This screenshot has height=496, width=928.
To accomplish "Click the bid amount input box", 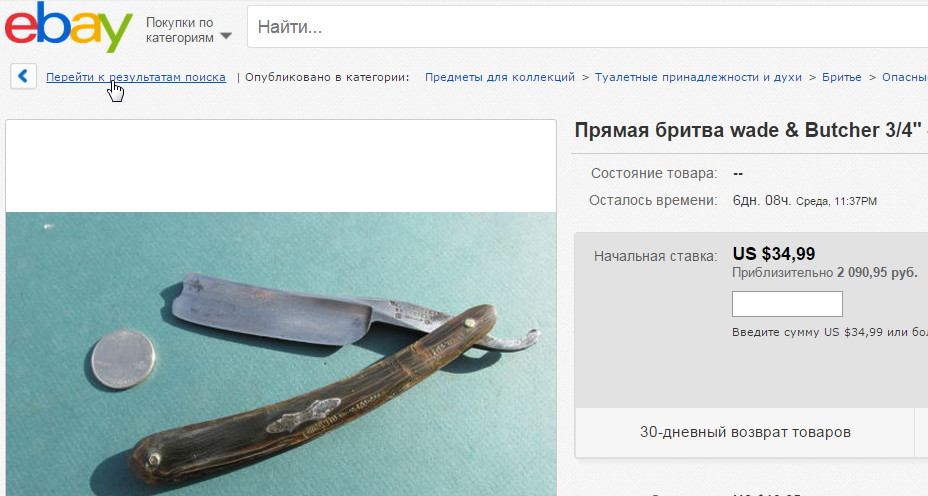I will (x=787, y=304).
